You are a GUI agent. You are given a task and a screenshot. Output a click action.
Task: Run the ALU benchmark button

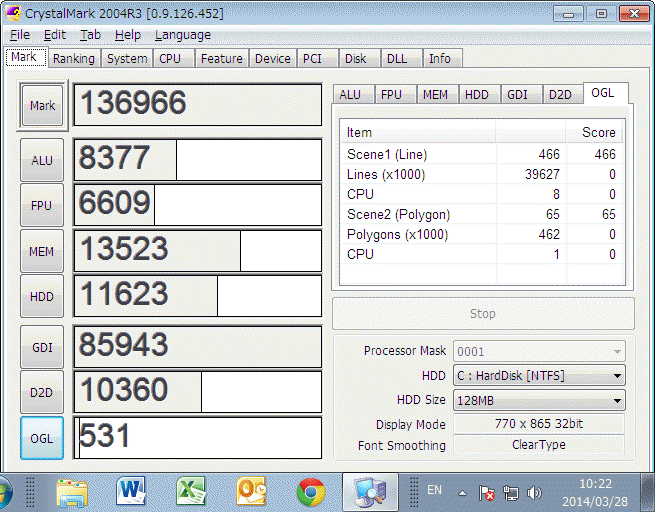[x=42, y=160]
